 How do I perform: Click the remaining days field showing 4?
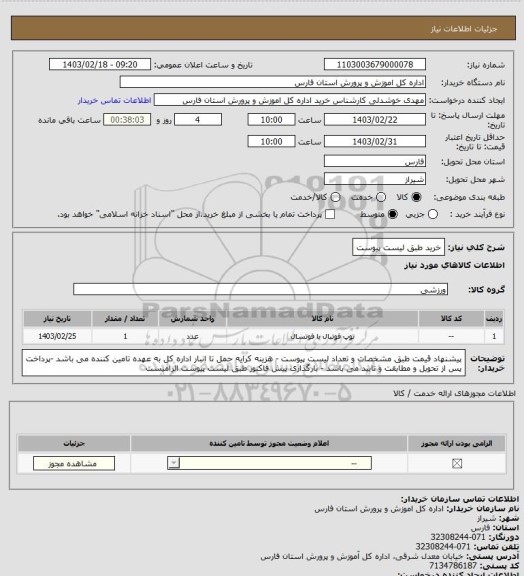coord(198,119)
